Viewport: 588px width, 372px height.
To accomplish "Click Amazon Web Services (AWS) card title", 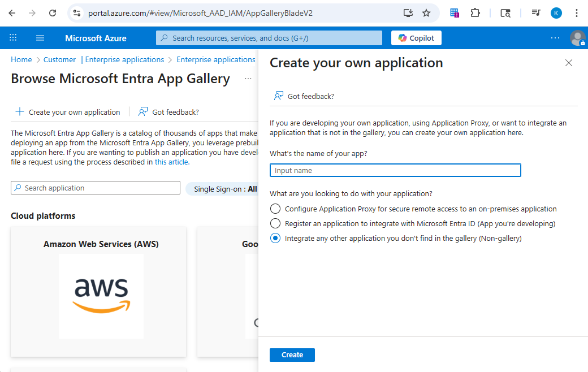I will 101,244.
